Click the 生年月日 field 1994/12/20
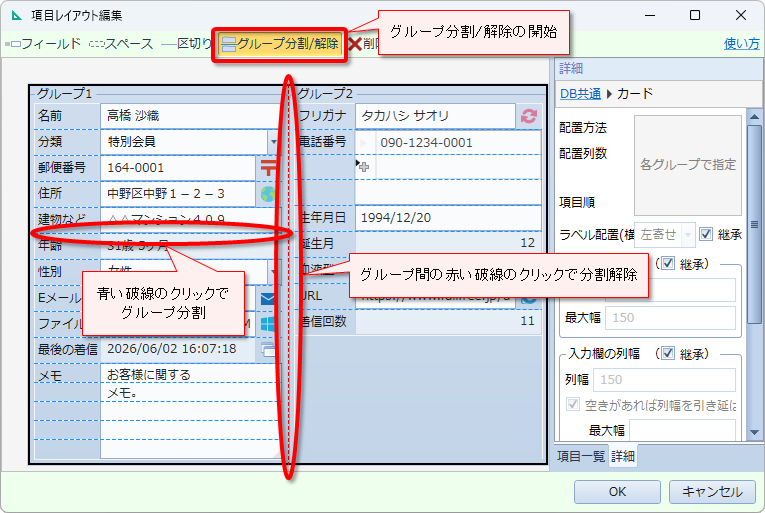This screenshot has height=513, width=765. tap(448, 218)
